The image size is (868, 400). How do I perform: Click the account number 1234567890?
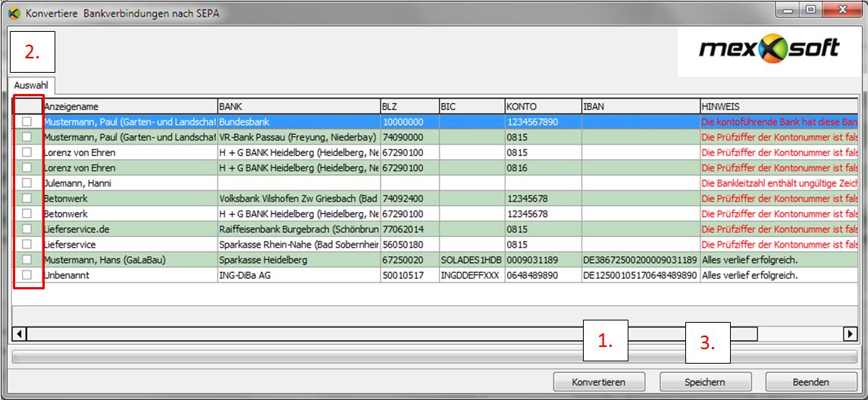[543, 121]
